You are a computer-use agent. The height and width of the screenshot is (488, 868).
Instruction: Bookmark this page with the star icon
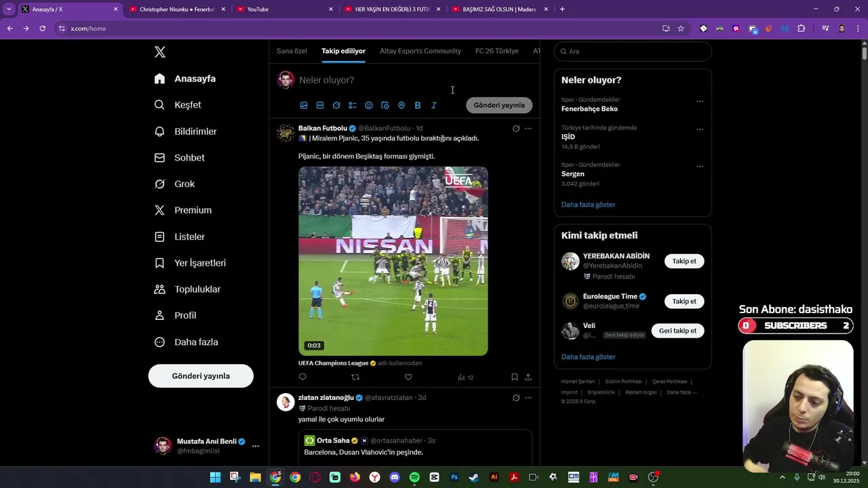681,28
